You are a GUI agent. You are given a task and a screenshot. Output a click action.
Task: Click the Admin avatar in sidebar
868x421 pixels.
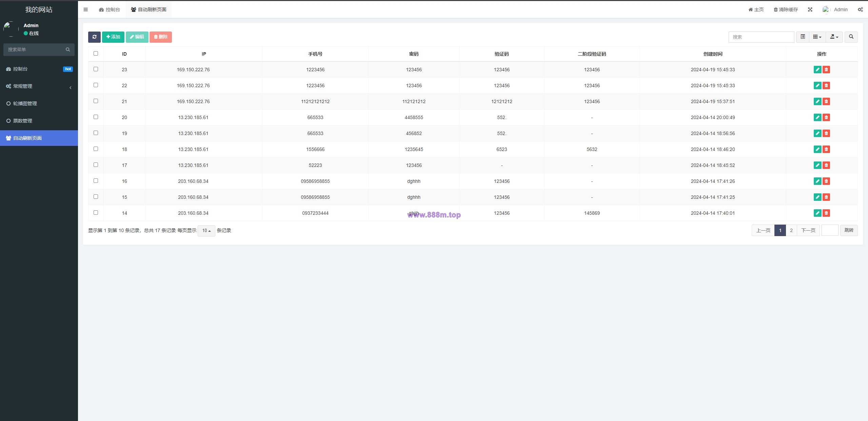(11, 29)
